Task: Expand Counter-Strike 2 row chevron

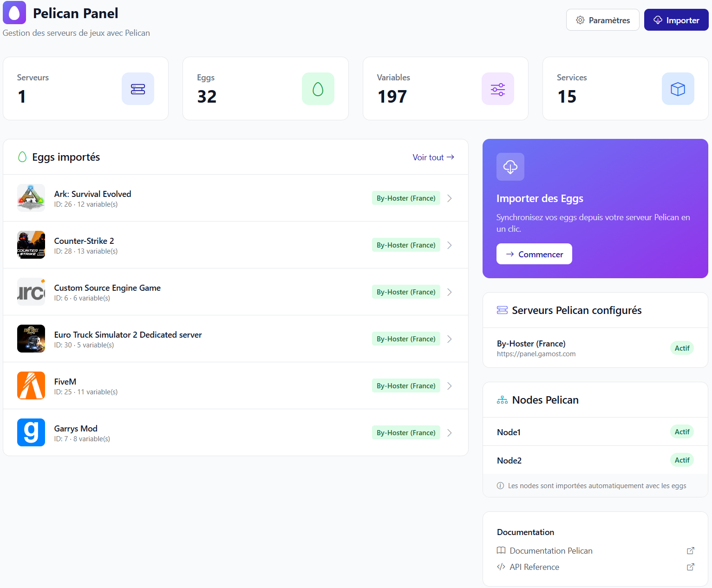Action: click(449, 245)
